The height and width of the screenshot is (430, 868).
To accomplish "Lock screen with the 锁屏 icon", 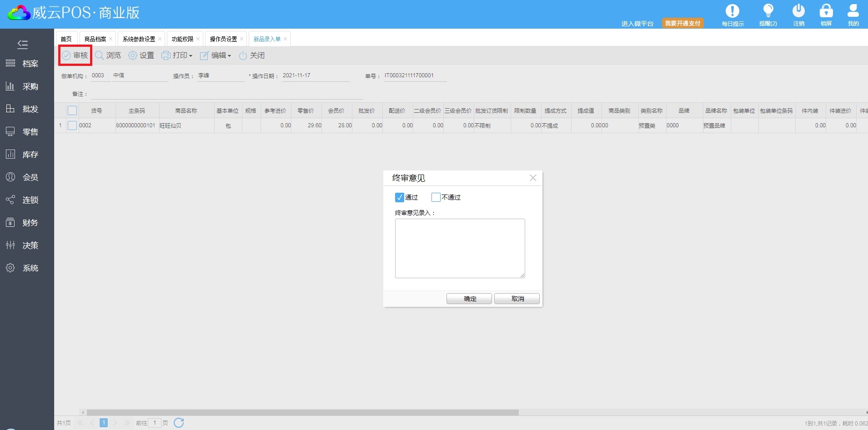I will (826, 11).
